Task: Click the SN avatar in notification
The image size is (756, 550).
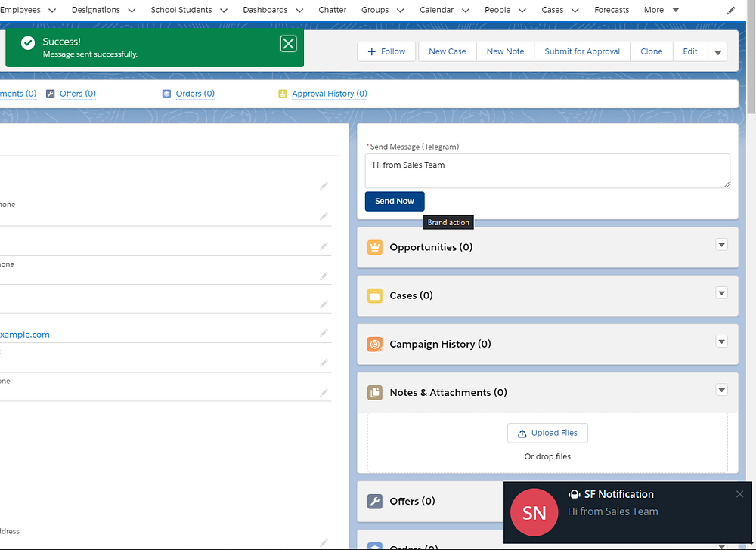Action: coord(534,512)
